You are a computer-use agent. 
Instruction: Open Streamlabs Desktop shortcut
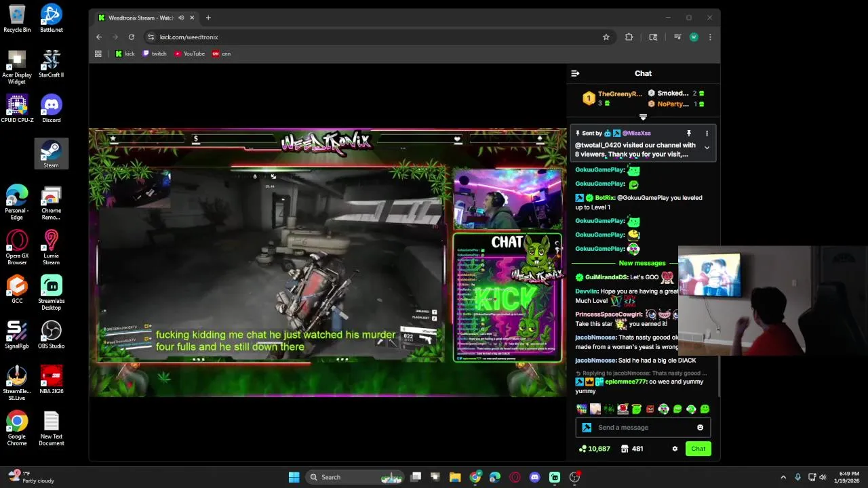click(52, 292)
